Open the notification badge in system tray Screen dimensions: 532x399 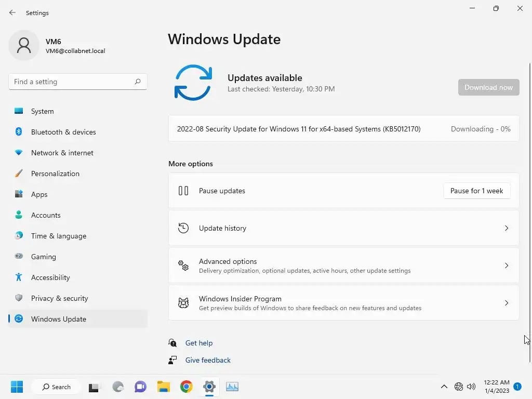tap(517, 387)
